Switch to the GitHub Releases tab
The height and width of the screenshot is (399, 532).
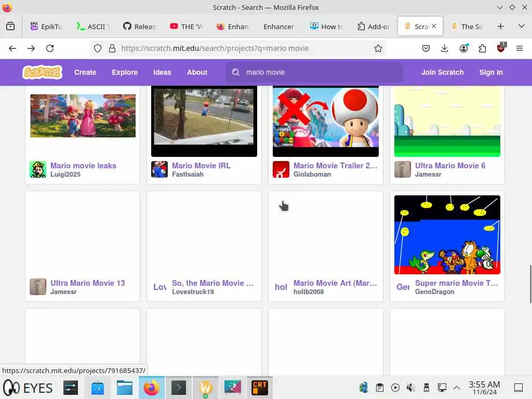coord(140,26)
